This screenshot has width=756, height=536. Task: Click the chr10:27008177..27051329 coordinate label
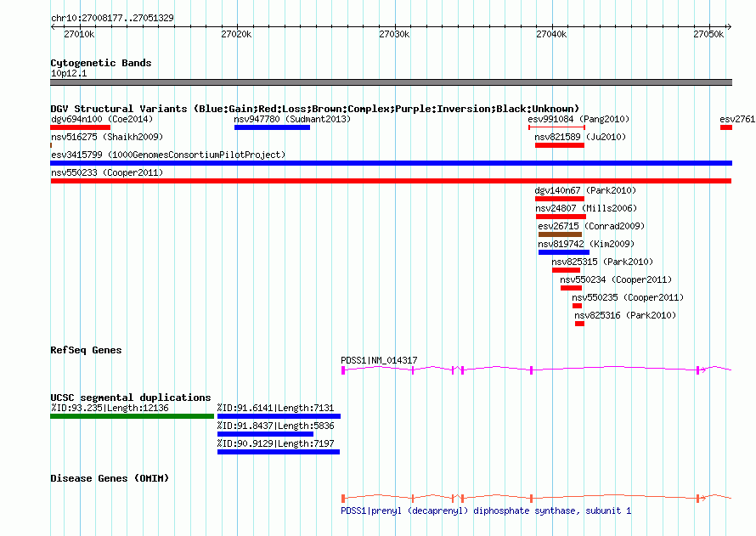(x=112, y=18)
